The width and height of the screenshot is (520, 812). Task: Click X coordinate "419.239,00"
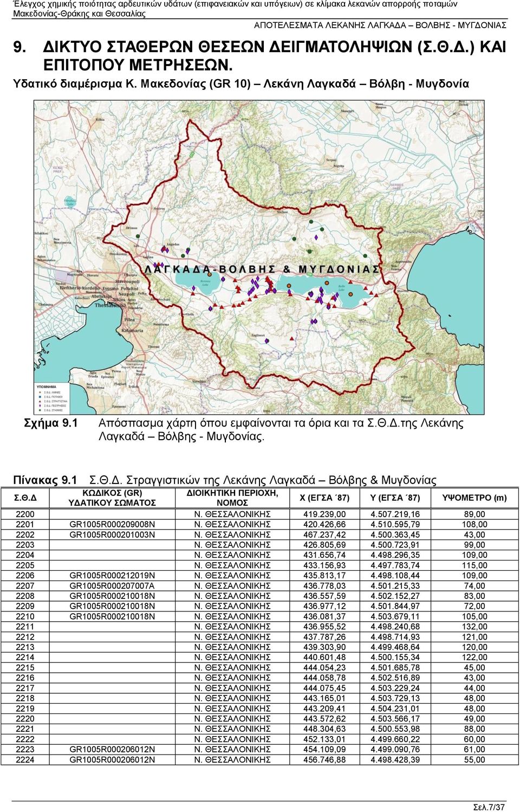click(324, 514)
